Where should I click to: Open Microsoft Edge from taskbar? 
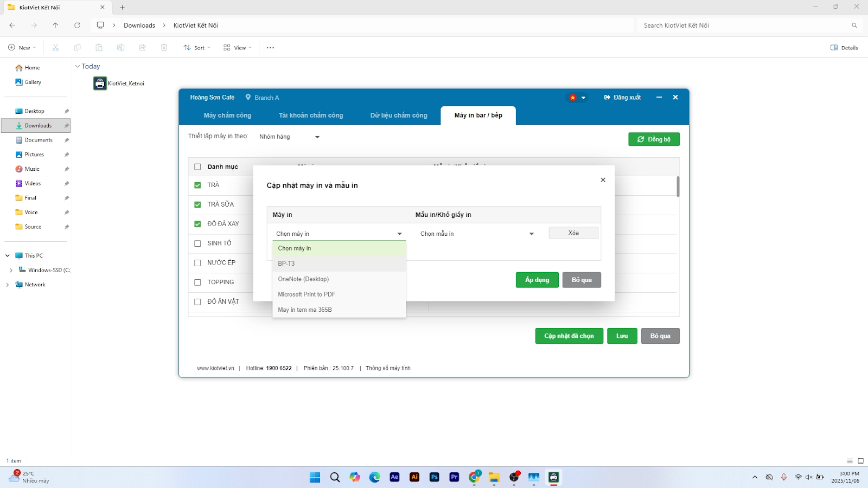375,477
